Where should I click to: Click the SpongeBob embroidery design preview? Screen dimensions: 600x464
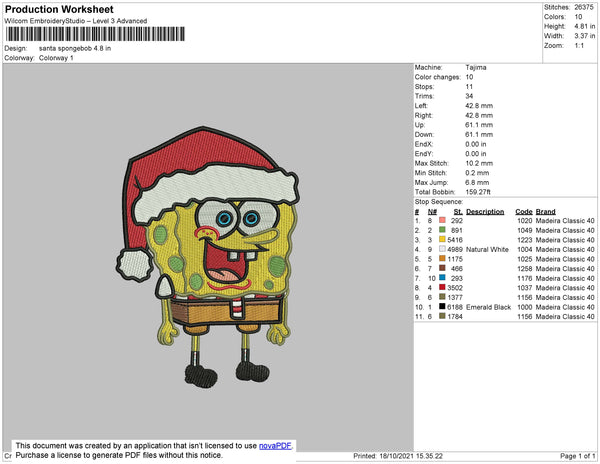pos(208,257)
